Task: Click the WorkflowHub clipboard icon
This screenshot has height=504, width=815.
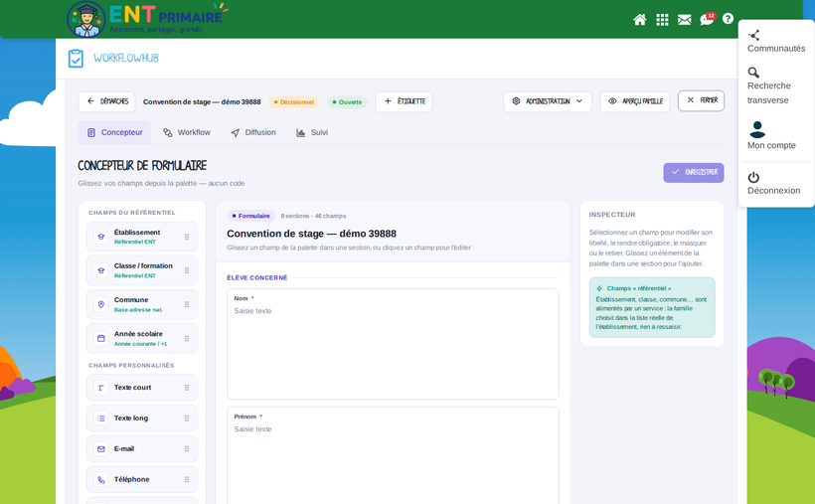Action: click(x=76, y=59)
